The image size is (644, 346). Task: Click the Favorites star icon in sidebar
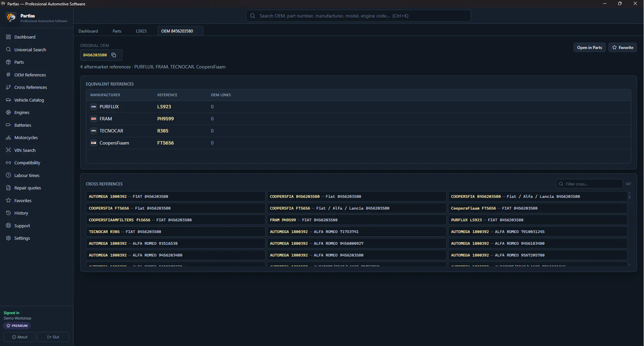point(8,200)
